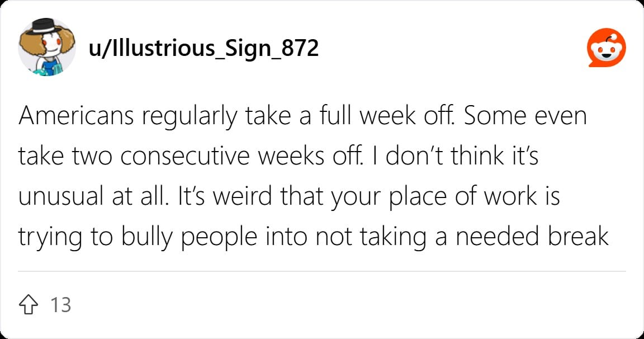
Task: Click the word "unusual" in the third line
Action: pos(61,196)
